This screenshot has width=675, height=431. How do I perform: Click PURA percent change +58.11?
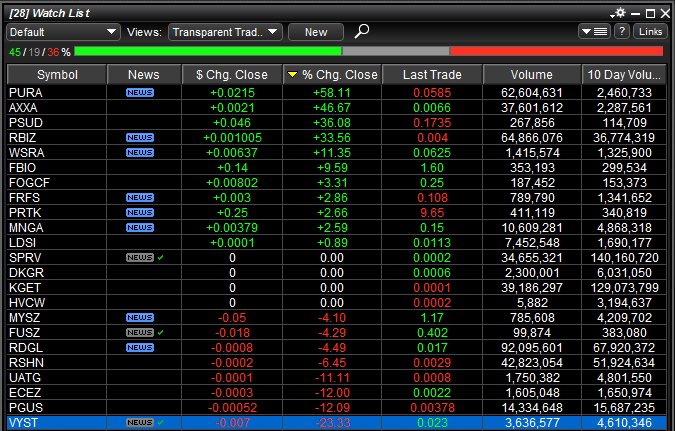tap(331, 93)
